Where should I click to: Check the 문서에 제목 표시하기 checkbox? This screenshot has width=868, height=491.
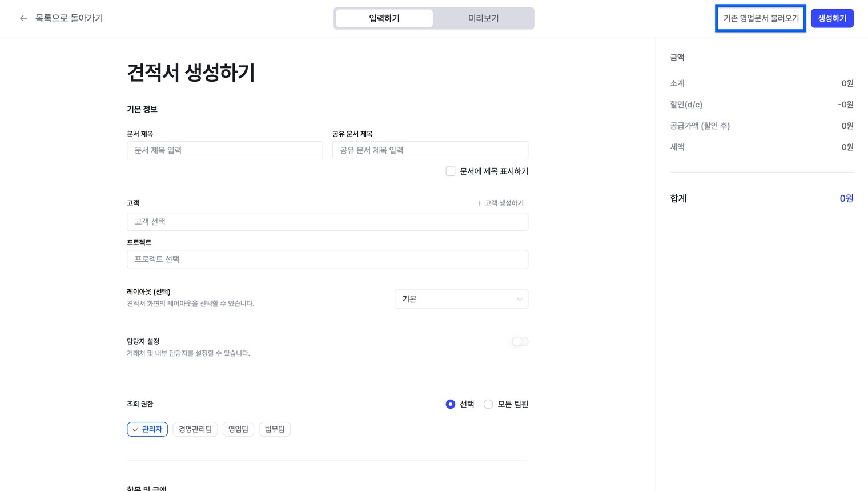(451, 171)
